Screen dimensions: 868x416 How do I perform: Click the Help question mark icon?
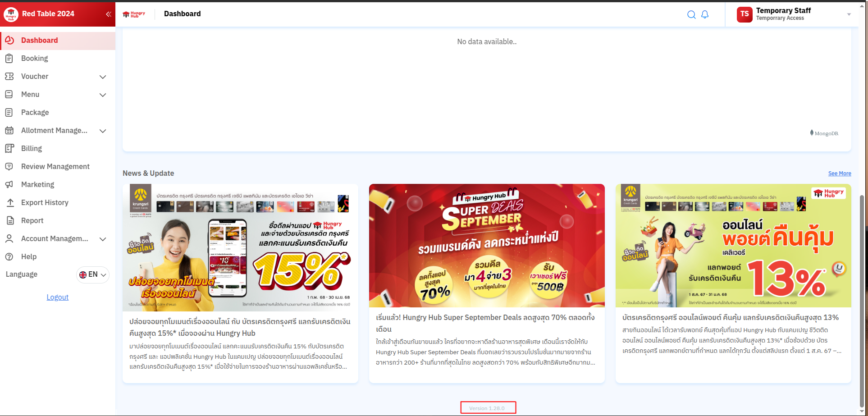(x=9, y=256)
